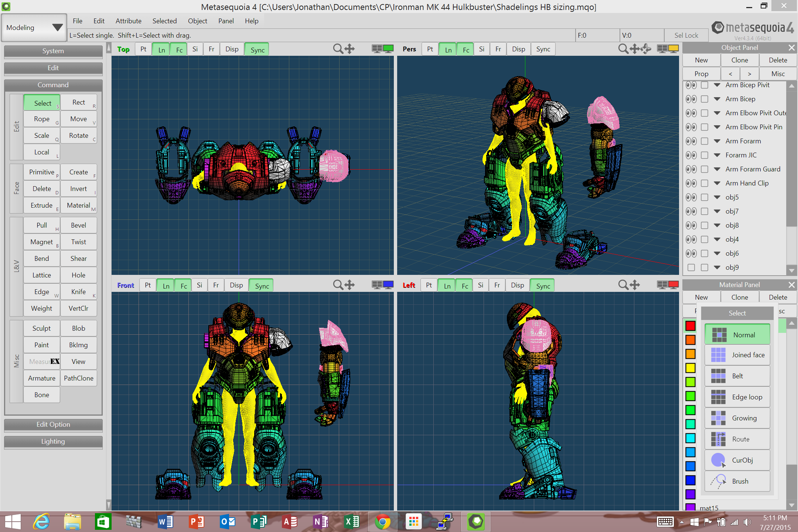This screenshot has width=798, height=532.
Task: Collapse obj7 object triangle
Action: [x=717, y=211]
